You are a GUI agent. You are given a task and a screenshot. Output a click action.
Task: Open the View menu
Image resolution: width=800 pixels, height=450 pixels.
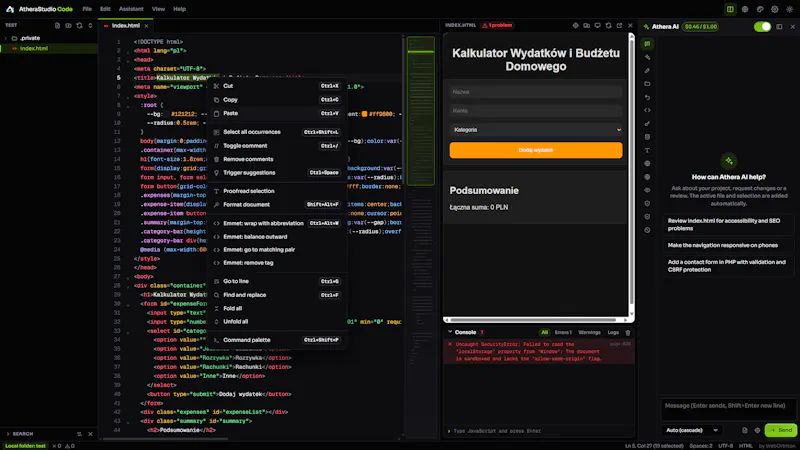158,9
